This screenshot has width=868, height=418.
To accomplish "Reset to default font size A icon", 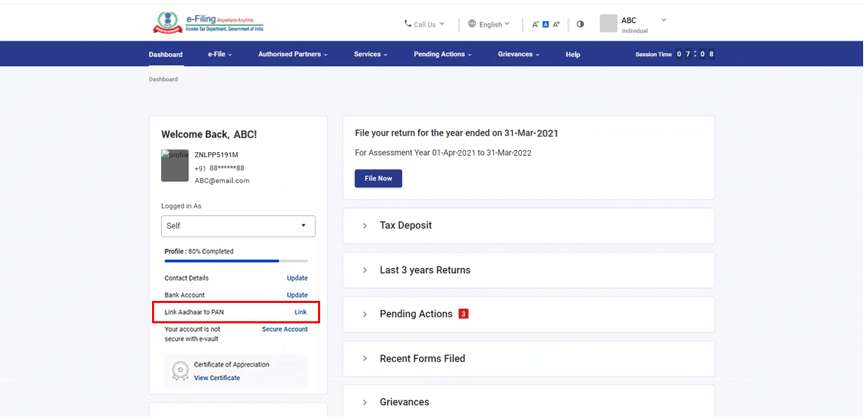I will click(x=546, y=25).
